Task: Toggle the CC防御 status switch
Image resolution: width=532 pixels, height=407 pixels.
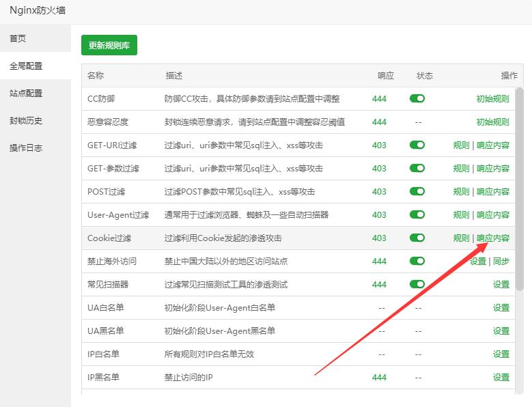Action: 417,98
